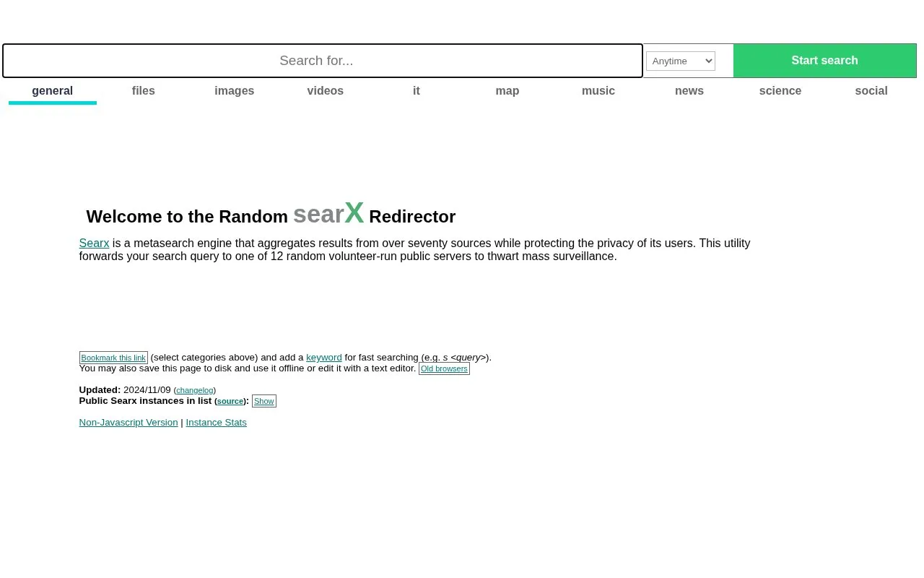Select the social category tab
Screen dimensions: 924x578
point(871,91)
